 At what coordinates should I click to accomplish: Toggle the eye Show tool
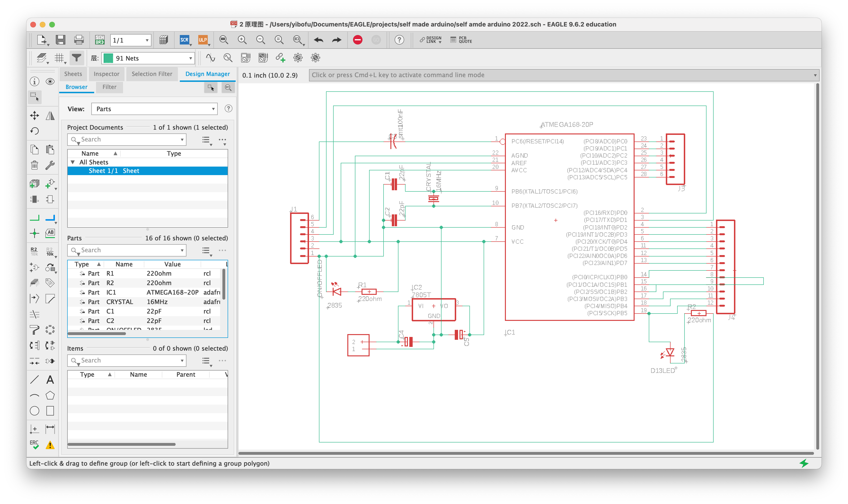click(x=50, y=81)
